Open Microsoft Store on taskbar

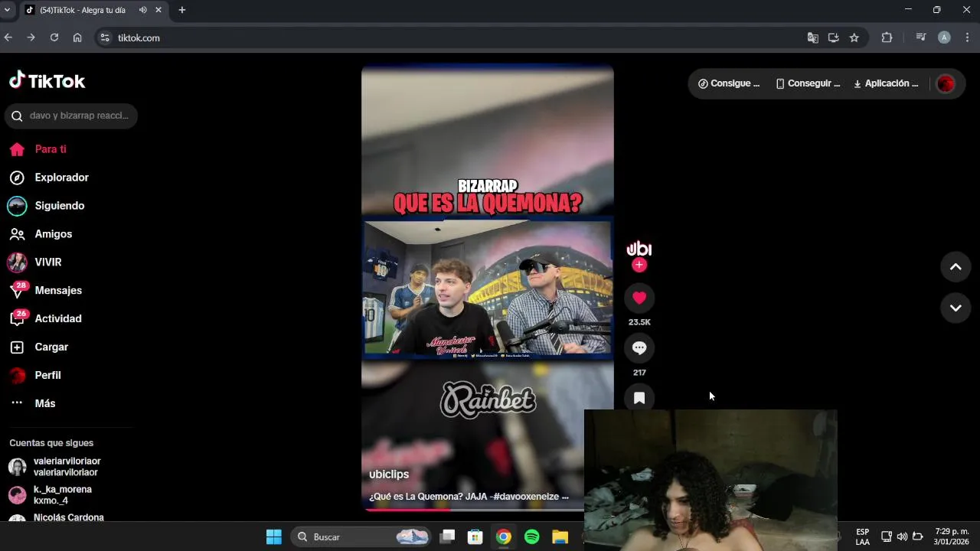[x=475, y=537]
